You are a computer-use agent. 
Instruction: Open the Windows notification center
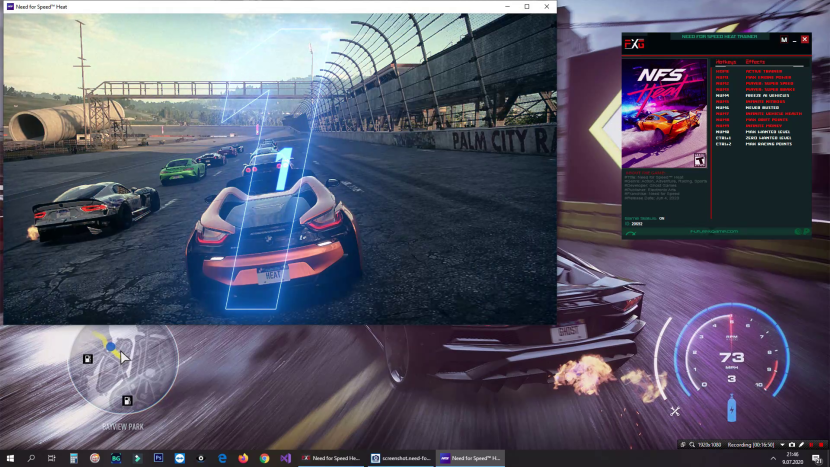[818, 458]
